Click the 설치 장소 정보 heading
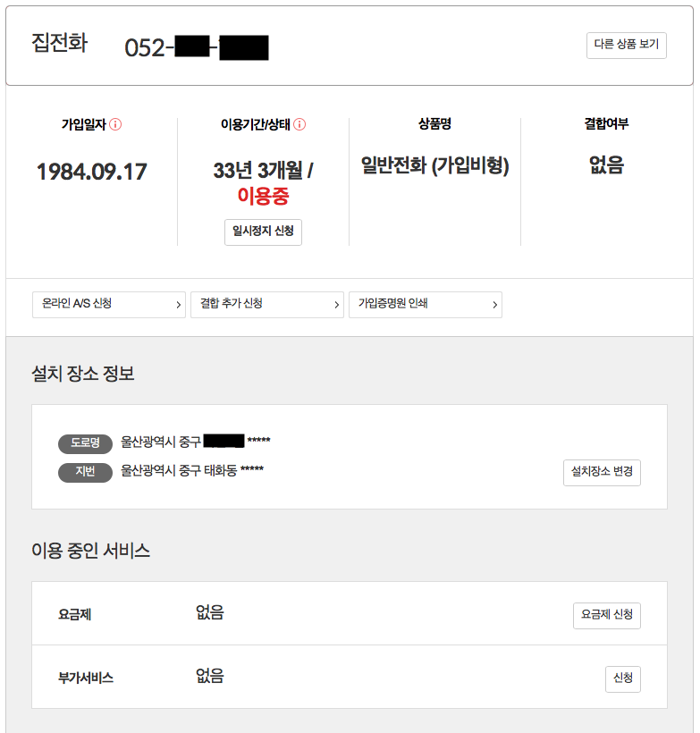The image size is (700, 733). [x=83, y=374]
